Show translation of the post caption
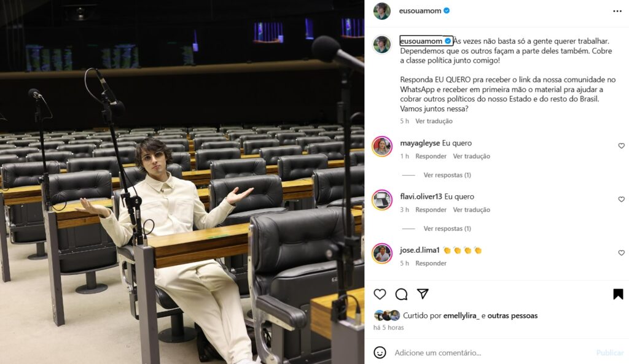The image size is (629, 364). click(x=434, y=121)
